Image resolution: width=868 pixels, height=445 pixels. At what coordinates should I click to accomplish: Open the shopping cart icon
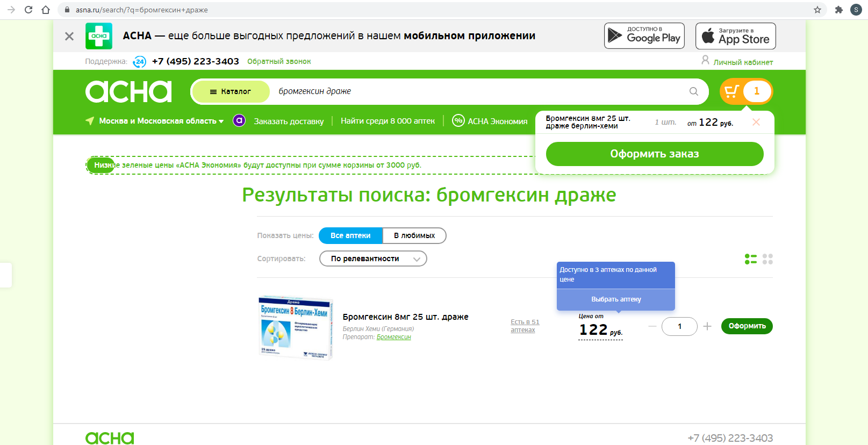731,91
